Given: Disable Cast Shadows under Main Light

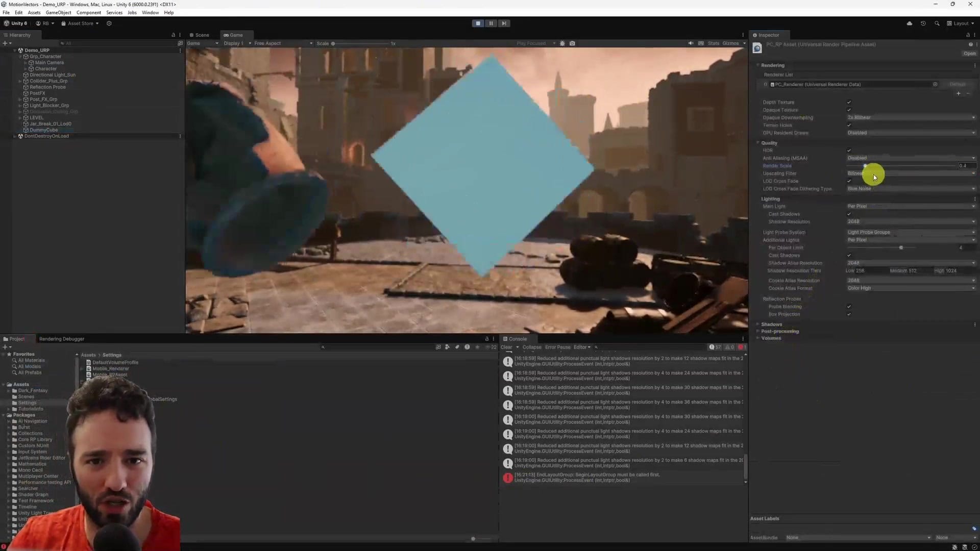Looking at the screenshot, I should coord(849,214).
